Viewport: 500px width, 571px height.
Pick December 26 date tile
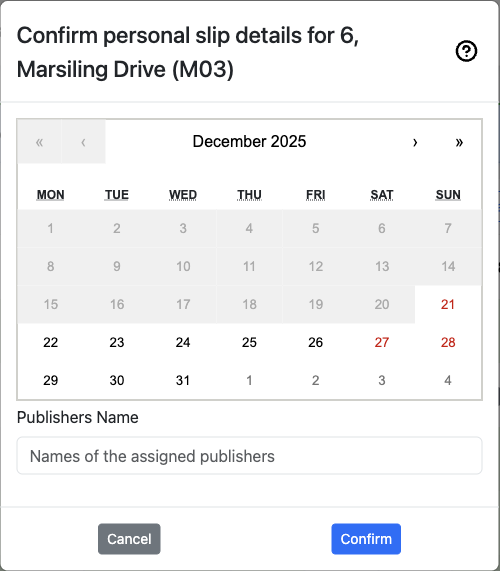(x=315, y=342)
